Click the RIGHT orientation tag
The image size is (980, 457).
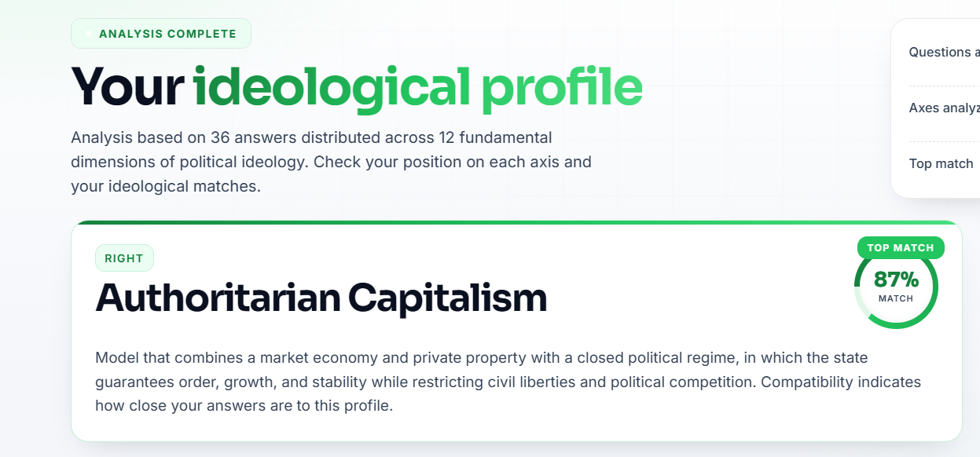point(124,258)
